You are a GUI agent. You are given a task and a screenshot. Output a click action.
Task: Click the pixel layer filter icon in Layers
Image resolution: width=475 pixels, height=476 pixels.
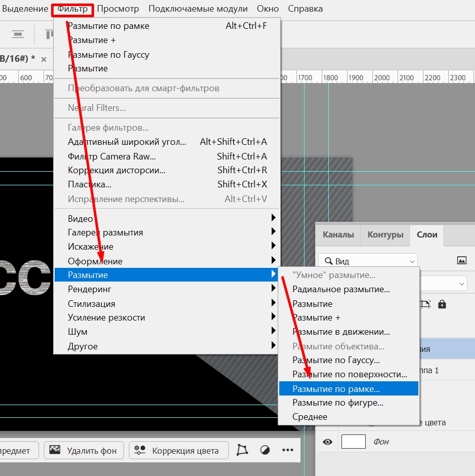461,260
